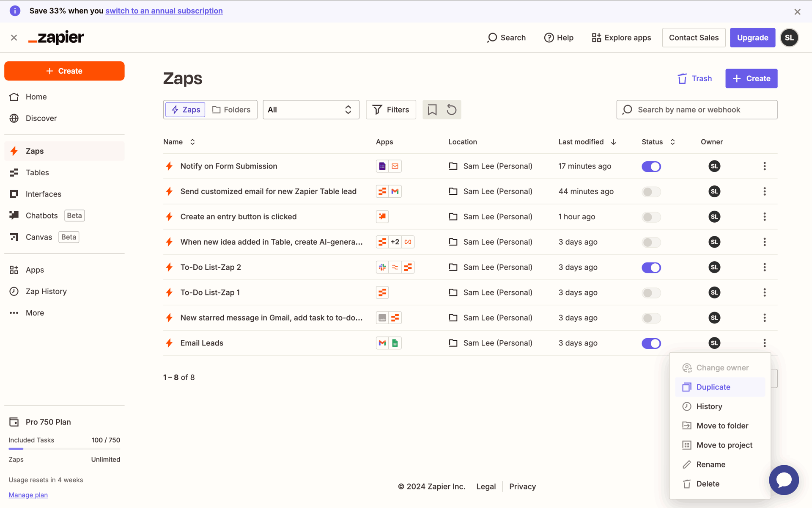
Task: Turn off Notify on Form Submission zap
Action: (x=651, y=166)
